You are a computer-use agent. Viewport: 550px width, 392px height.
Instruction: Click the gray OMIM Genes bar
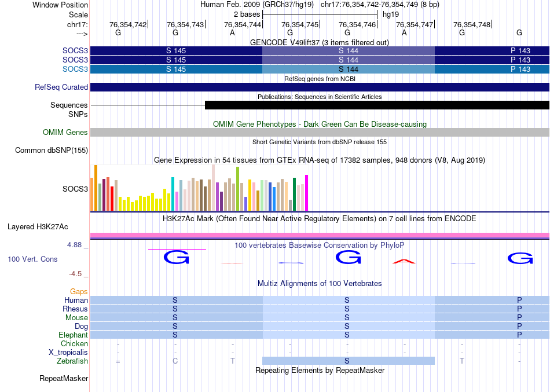320,132
